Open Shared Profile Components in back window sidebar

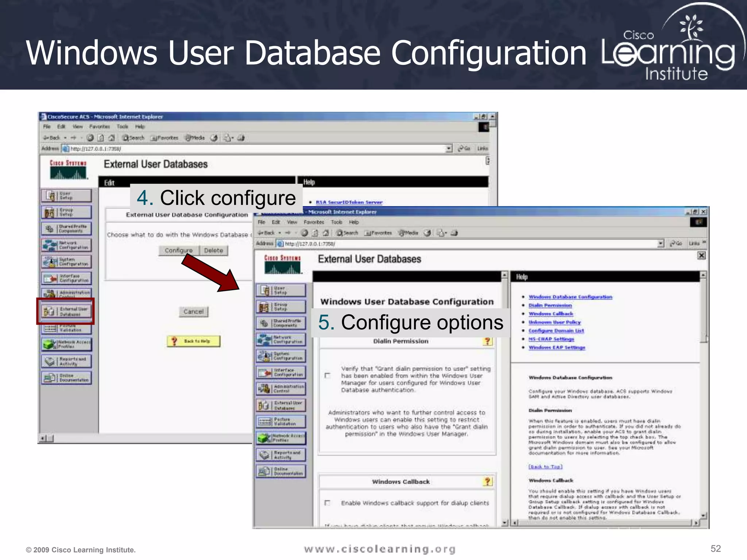pos(66,229)
